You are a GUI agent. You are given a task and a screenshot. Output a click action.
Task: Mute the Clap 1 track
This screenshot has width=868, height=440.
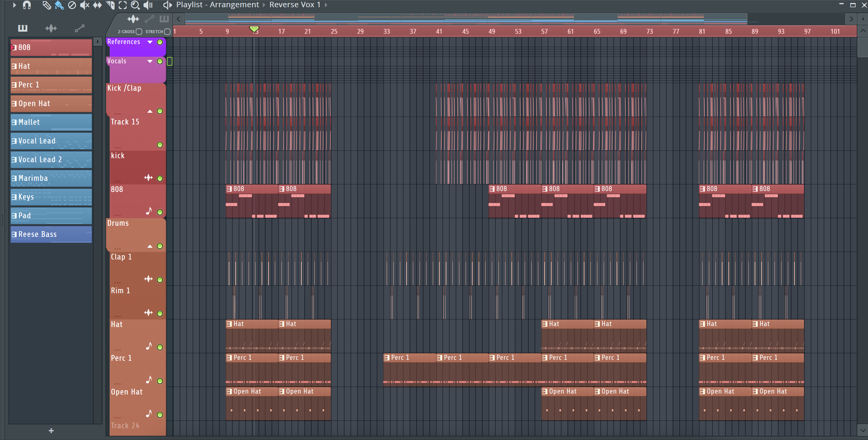(160, 280)
